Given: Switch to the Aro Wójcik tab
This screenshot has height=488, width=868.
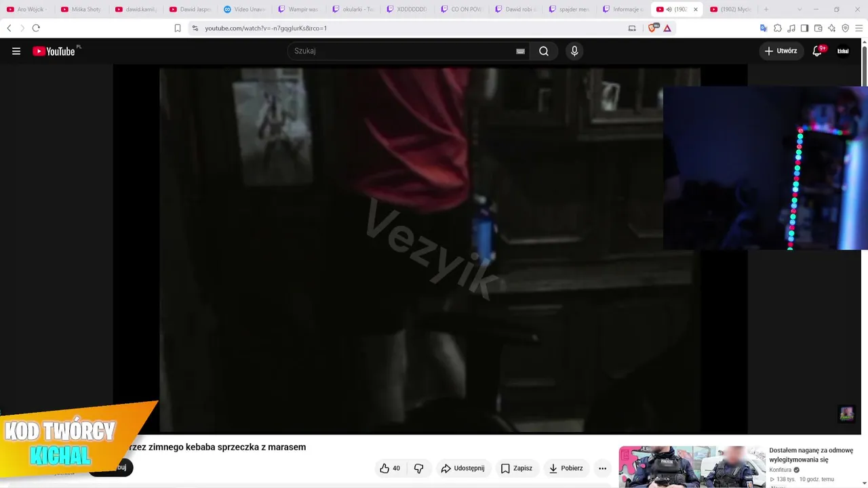Looking at the screenshot, I should [x=27, y=9].
